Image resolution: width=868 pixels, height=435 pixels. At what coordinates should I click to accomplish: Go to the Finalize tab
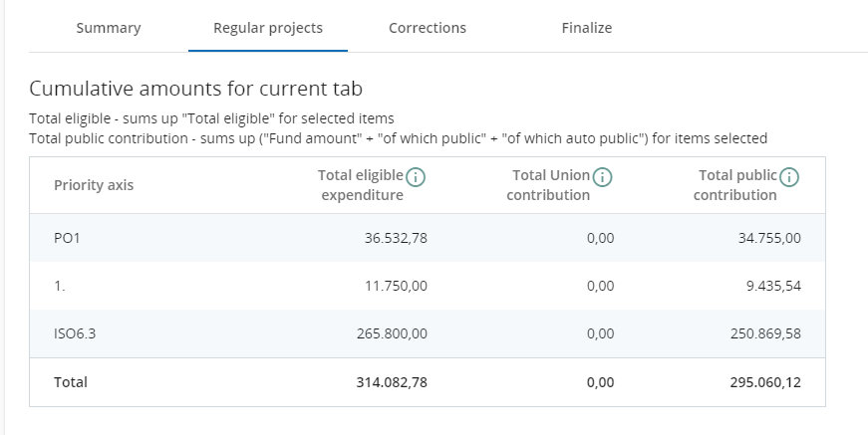(587, 28)
